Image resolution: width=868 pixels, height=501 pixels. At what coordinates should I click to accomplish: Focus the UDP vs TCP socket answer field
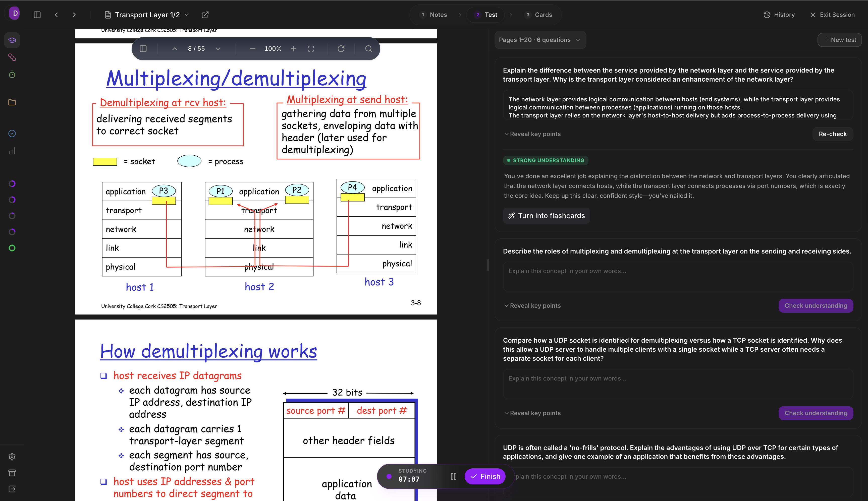click(x=678, y=384)
